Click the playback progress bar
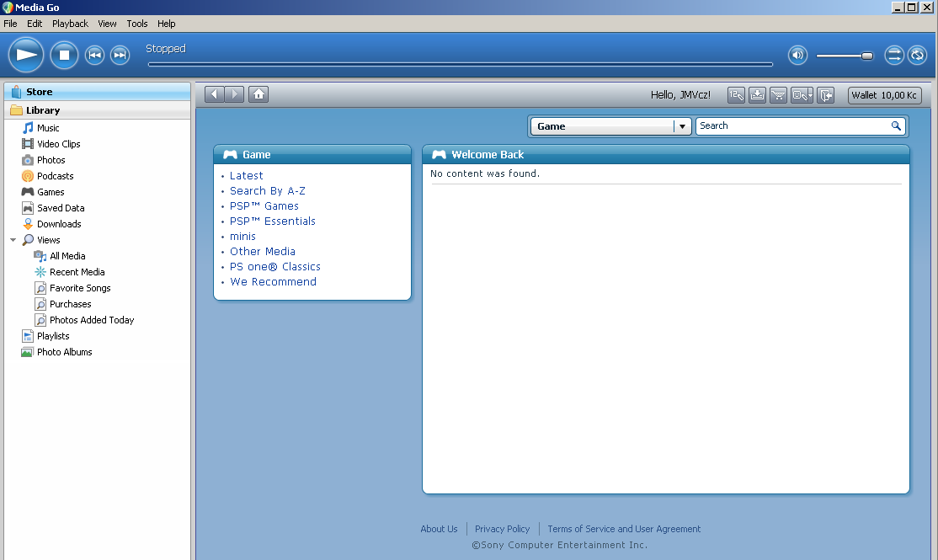938x560 pixels. coord(460,64)
